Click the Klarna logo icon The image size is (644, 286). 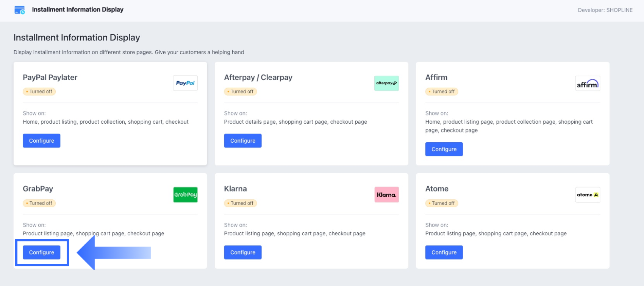386,195
